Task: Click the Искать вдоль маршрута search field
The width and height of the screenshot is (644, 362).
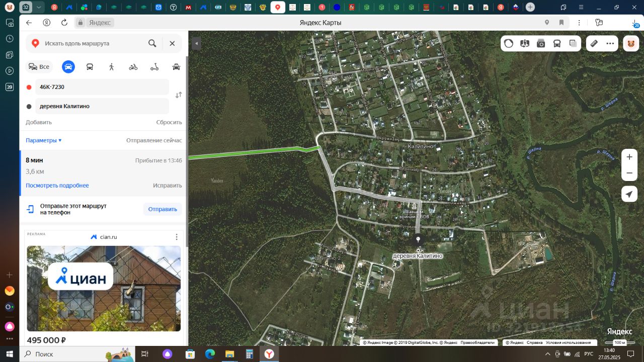Action: coord(93,43)
